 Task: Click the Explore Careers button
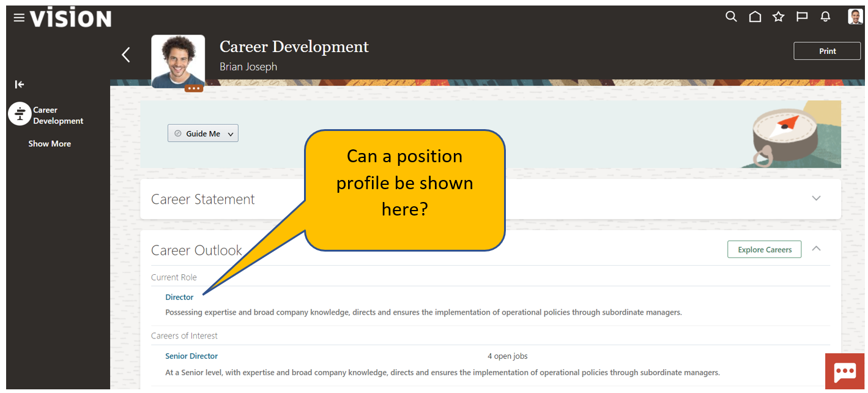(x=764, y=249)
